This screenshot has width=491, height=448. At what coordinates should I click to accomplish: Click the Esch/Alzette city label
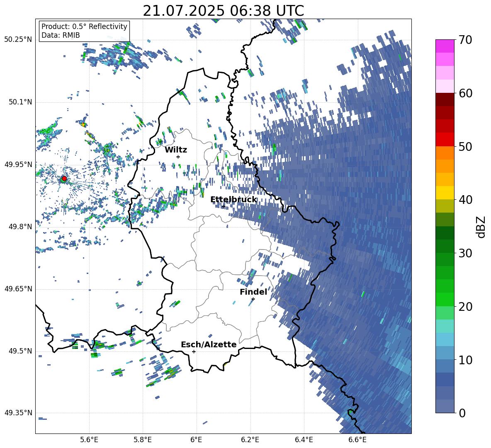(x=209, y=344)
